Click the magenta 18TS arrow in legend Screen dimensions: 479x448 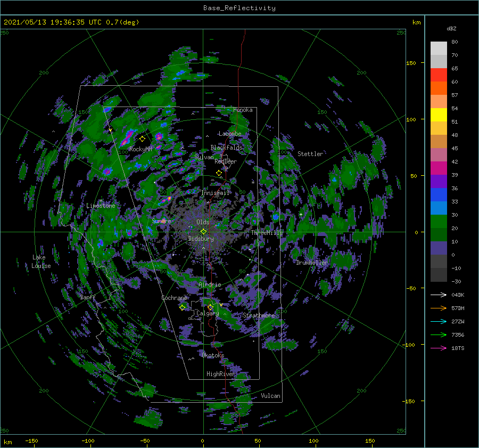point(439,348)
